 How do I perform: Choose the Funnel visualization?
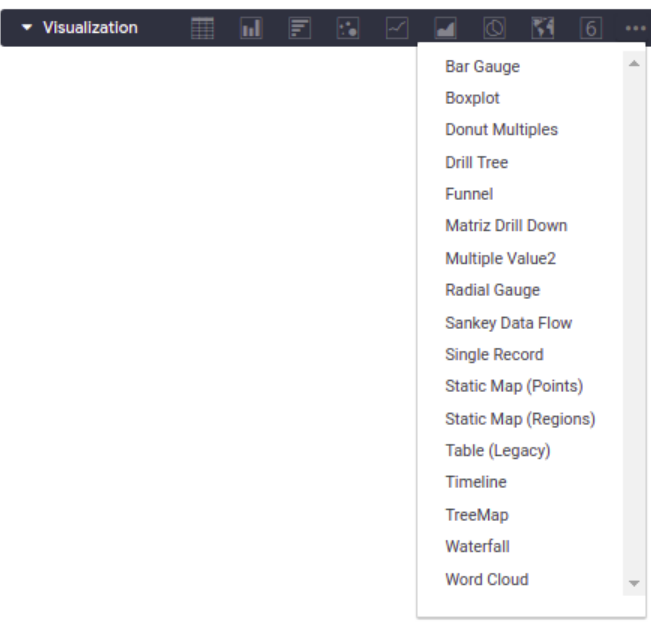point(469,194)
